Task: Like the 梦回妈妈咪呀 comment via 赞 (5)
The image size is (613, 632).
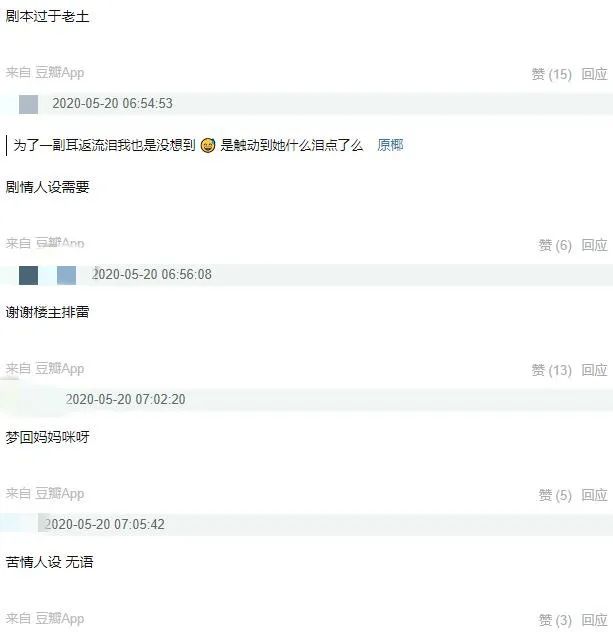Action: (555, 495)
